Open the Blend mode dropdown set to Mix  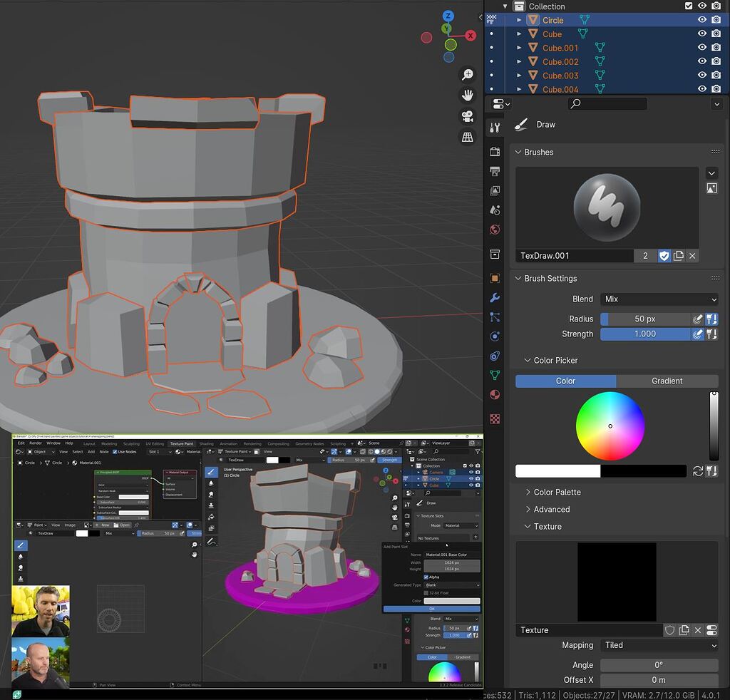coord(659,299)
